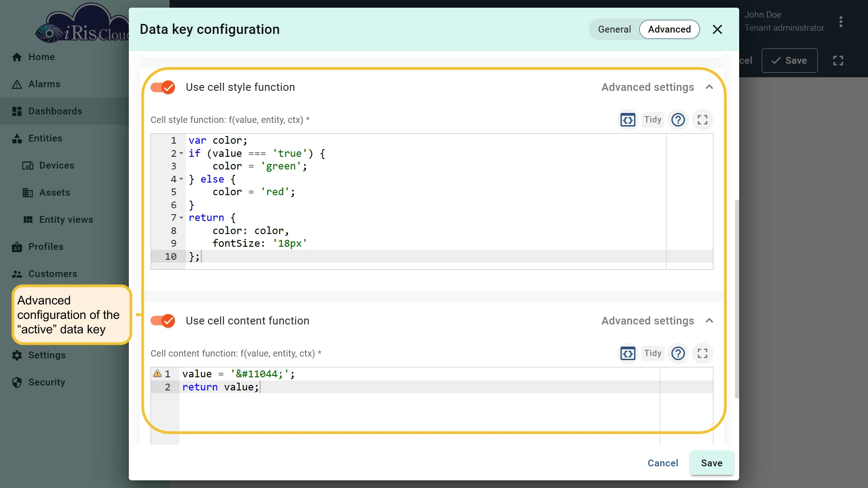This screenshot has width=868, height=488.
Task: Save the data key configuration dialog
Action: point(712,463)
